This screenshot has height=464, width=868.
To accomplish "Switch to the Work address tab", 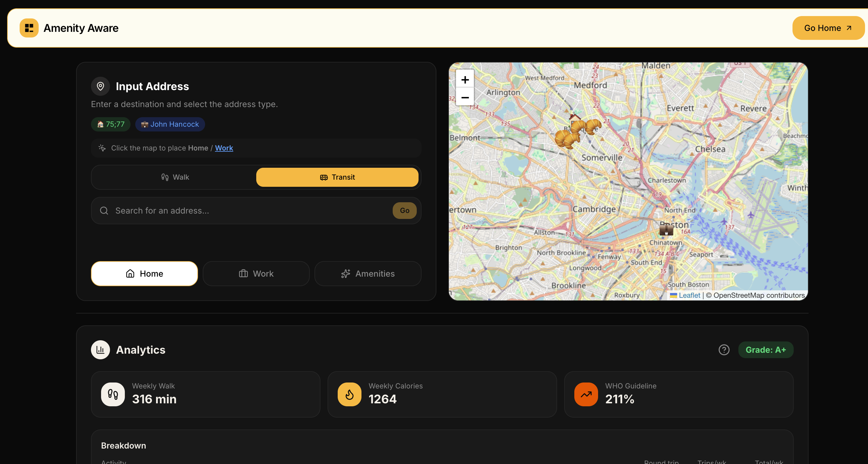I will [x=256, y=273].
